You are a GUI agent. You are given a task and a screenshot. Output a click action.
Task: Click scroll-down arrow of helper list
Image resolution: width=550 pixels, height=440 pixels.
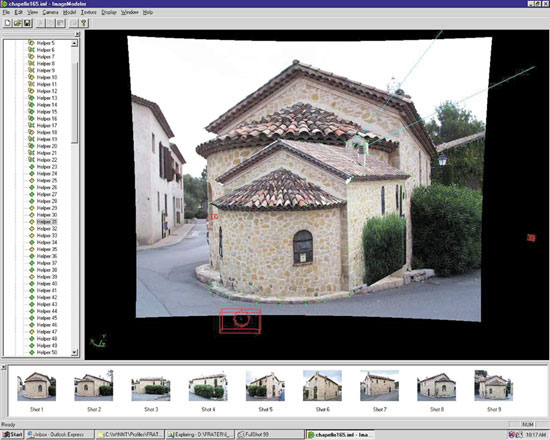click(x=74, y=352)
